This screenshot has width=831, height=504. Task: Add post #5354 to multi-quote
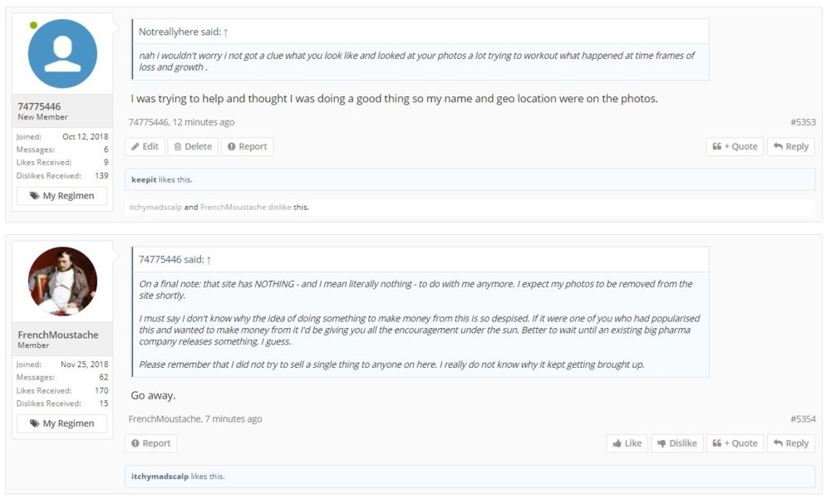click(x=735, y=443)
